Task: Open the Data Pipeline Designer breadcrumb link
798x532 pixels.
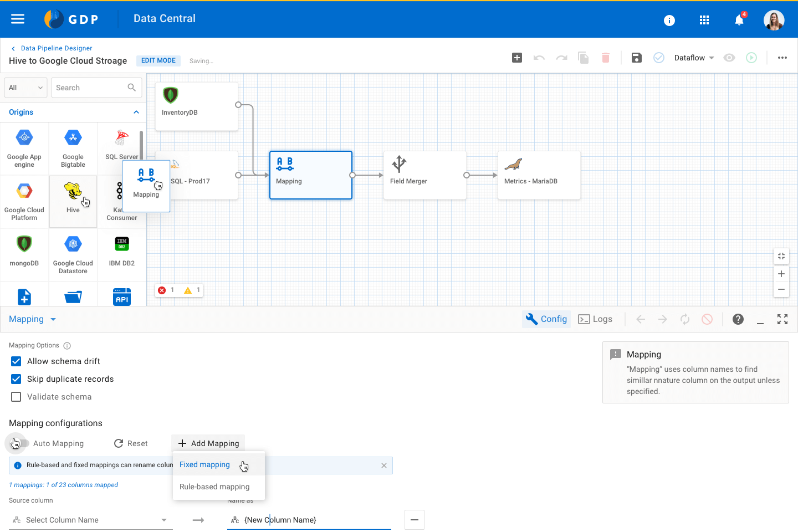Action: point(56,48)
